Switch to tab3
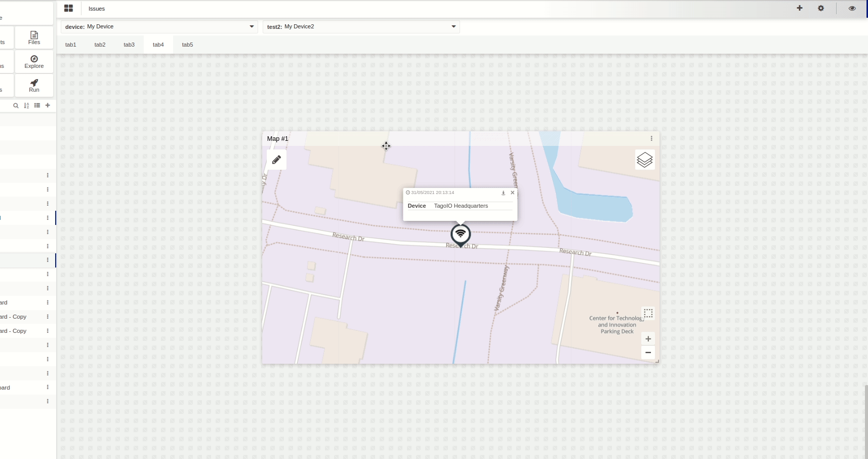This screenshot has width=868, height=459. click(129, 45)
